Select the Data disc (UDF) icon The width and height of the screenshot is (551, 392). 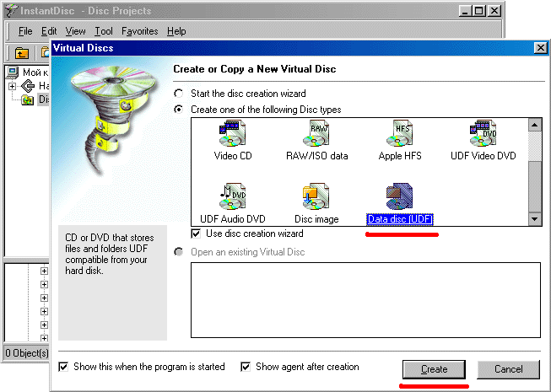[400, 196]
